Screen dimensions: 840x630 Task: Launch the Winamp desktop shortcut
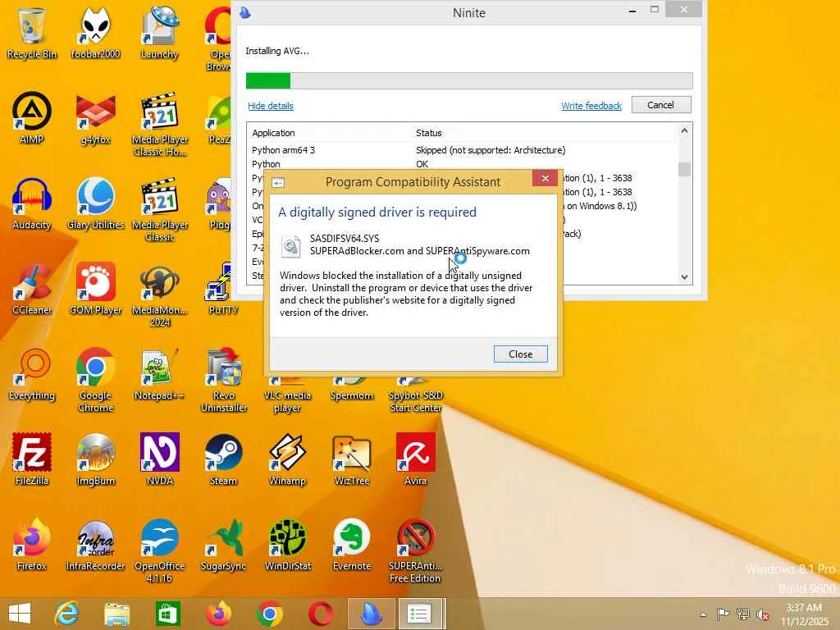tap(287, 459)
